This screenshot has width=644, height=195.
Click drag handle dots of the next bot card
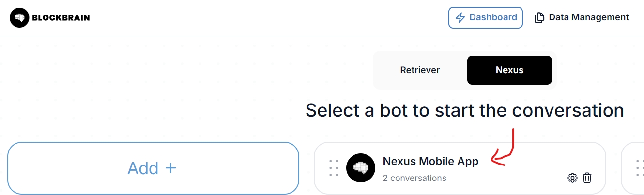pyautogui.click(x=639, y=168)
